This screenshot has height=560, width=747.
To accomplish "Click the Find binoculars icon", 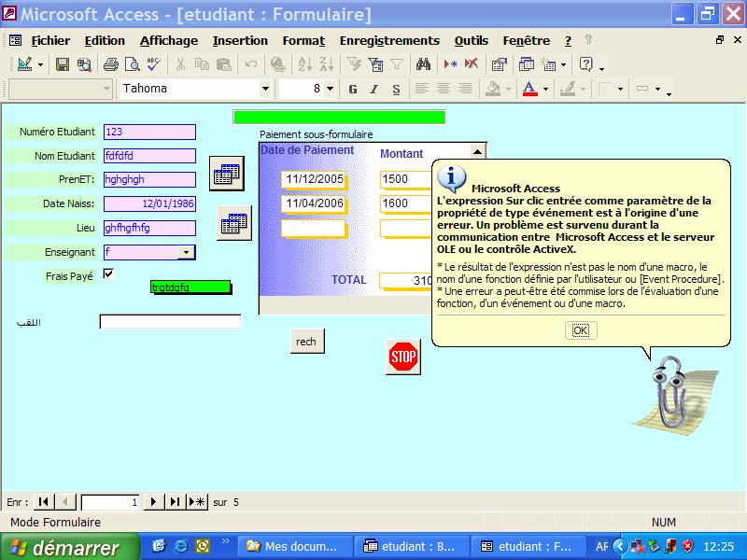I will (423, 64).
